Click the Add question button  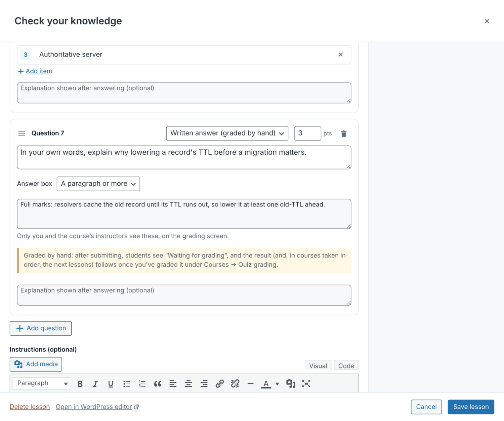pyautogui.click(x=41, y=328)
